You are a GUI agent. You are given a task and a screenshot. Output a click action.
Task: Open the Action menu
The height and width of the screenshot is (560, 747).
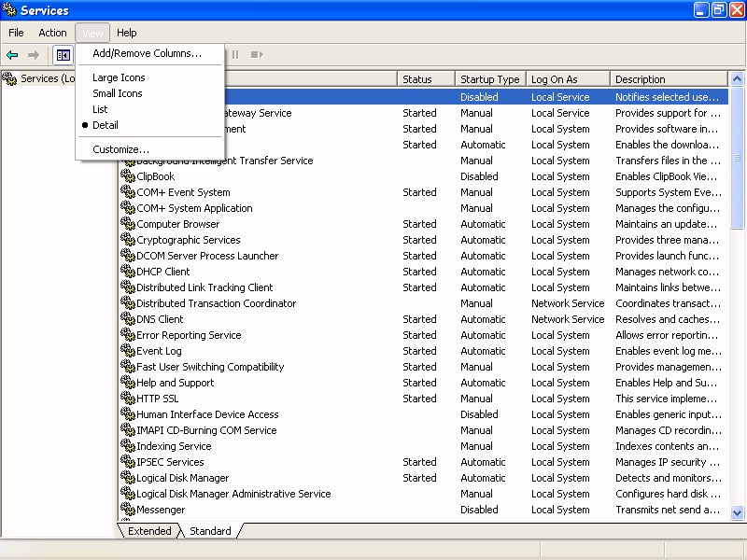(52, 33)
